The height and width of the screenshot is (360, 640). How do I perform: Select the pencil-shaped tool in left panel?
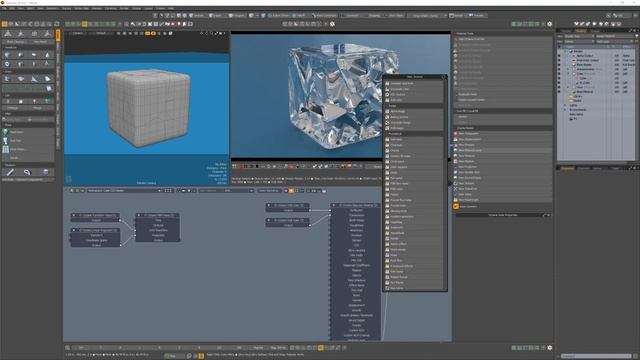point(10,172)
